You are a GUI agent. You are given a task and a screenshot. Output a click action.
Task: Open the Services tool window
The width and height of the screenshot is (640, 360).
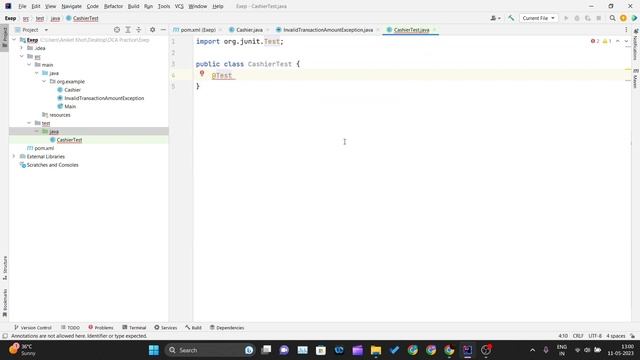pyautogui.click(x=166, y=328)
